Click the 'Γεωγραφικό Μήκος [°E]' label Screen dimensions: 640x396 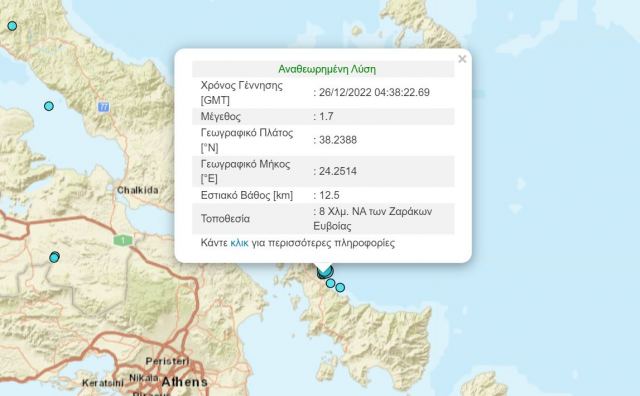pyautogui.click(x=245, y=171)
